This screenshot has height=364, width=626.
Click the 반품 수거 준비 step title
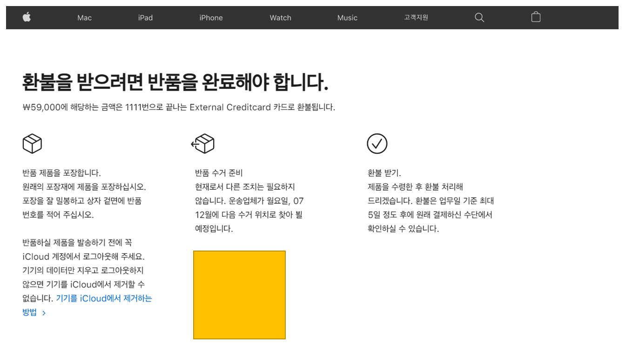click(219, 173)
